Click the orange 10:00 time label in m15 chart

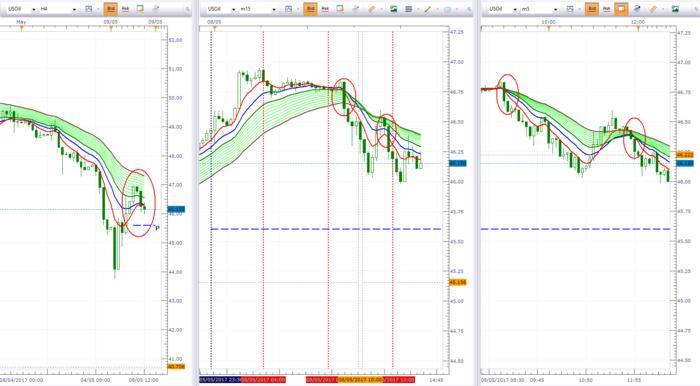pyautogui.click(x=361, y=380)
